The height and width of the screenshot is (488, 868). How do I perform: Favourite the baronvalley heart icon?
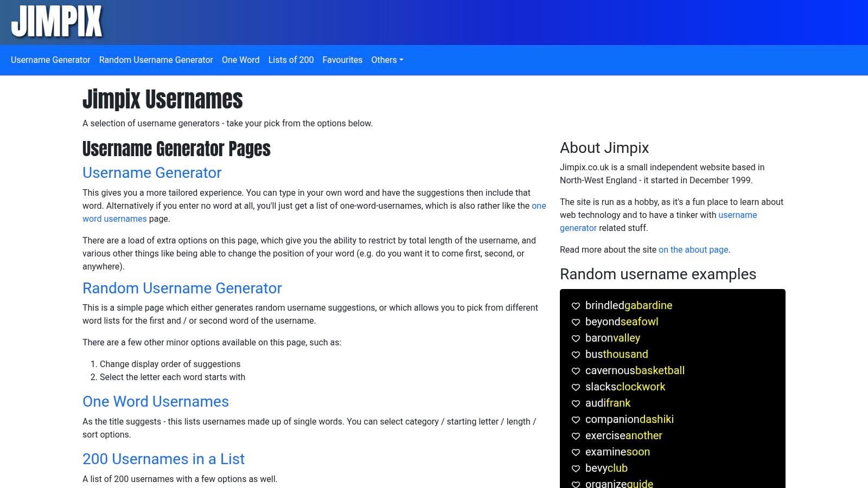pyautogui.click(x=576, y=338)
